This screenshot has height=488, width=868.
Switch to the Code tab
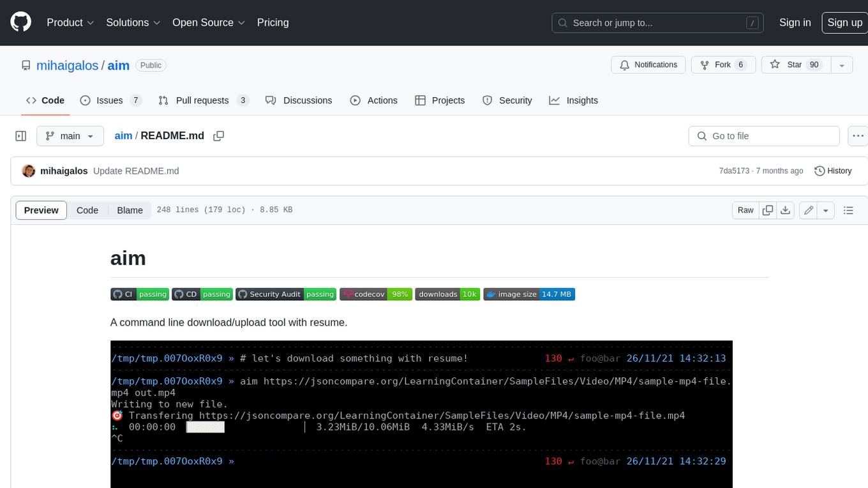coord(45,100)
